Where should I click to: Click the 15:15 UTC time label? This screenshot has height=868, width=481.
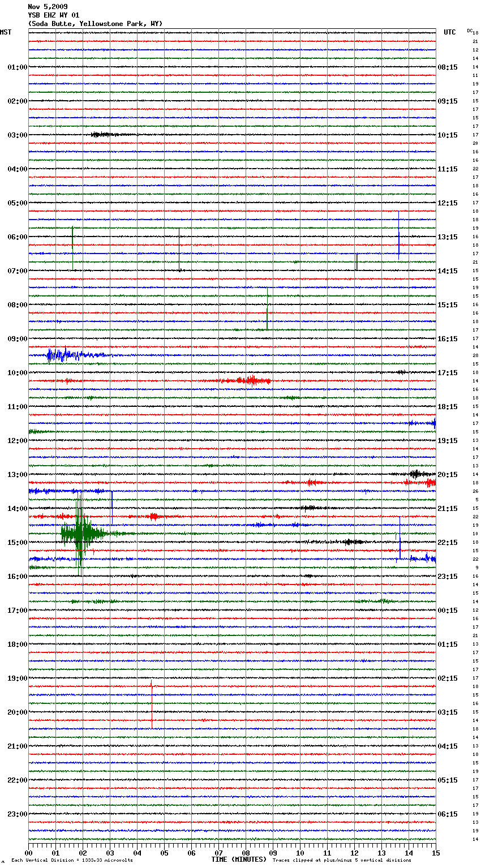[448, 305]
